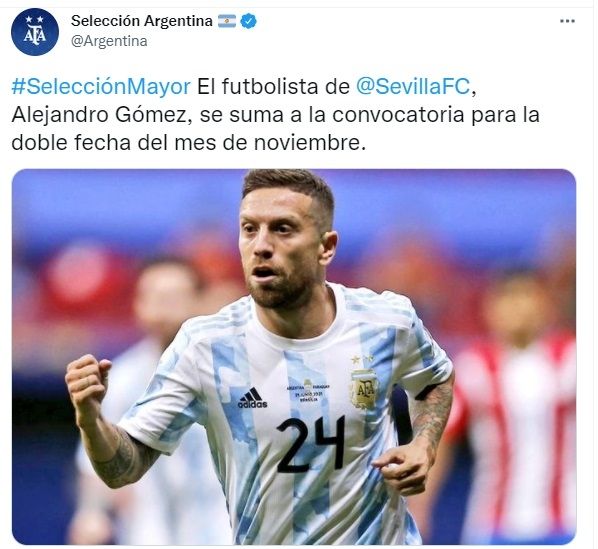Click the small match text on jersey

[x=308, y=393]
